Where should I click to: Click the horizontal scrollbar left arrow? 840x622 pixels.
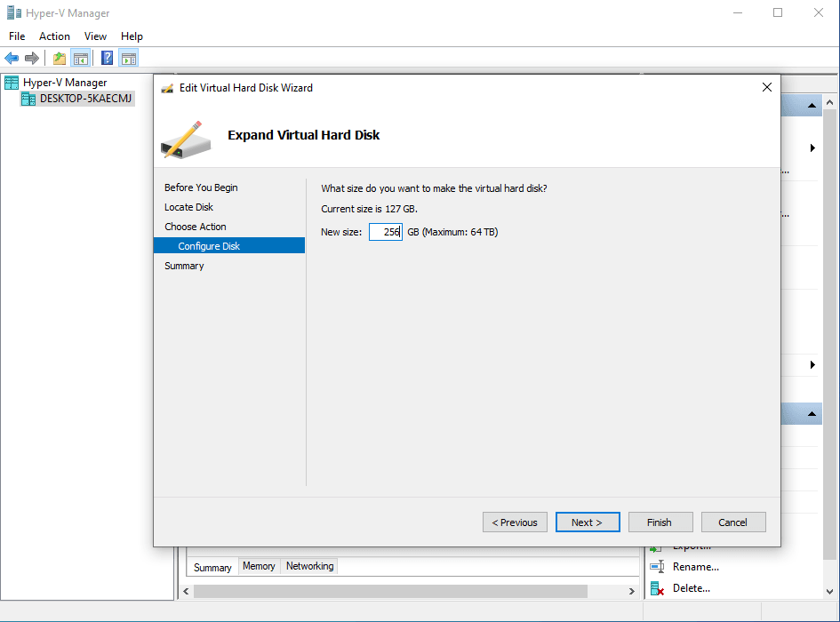point(186,592)
